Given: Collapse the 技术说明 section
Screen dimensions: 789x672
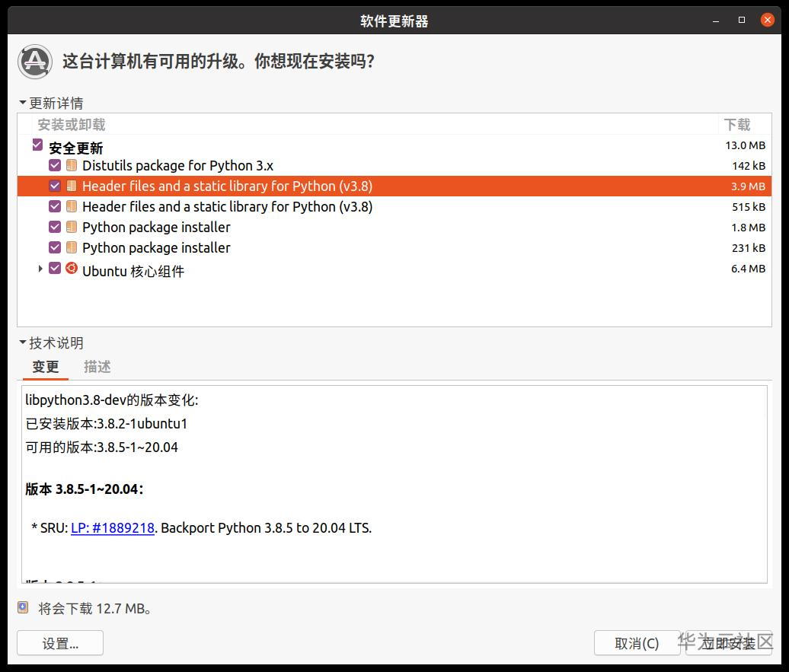Looking at the screenshot, I should [x=23, y=343].
